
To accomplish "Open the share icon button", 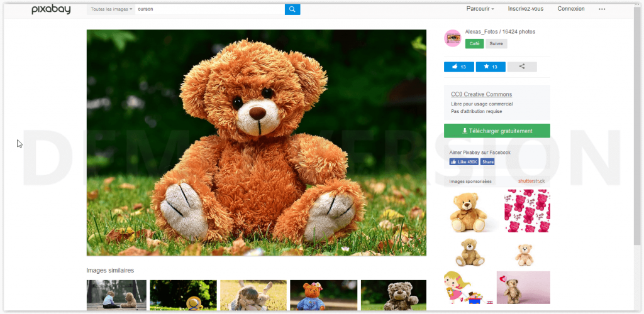I will click(522, 67).
